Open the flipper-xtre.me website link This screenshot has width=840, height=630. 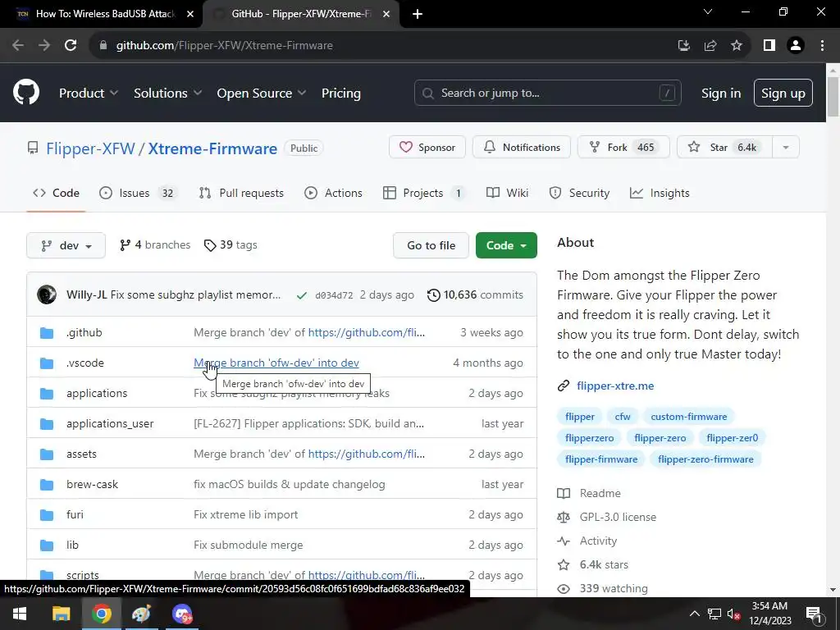tap(615, 386)
